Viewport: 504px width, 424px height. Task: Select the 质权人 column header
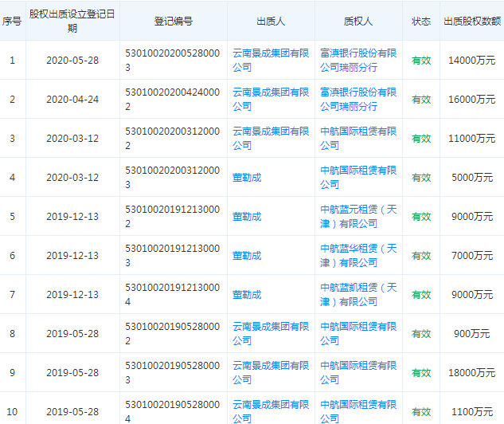click(358, 22)
